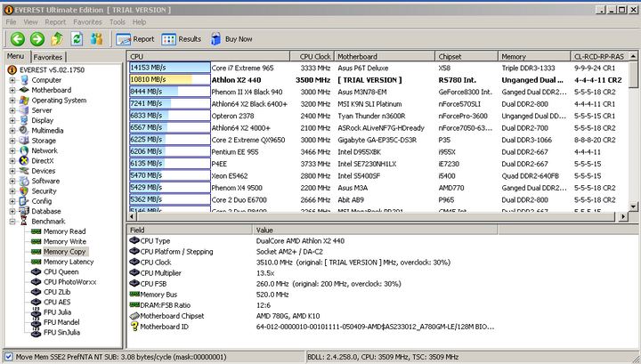Show benchmark Results in toolbar
The height and width of the screenshot is (364, 641).
(x=181, y=39)
